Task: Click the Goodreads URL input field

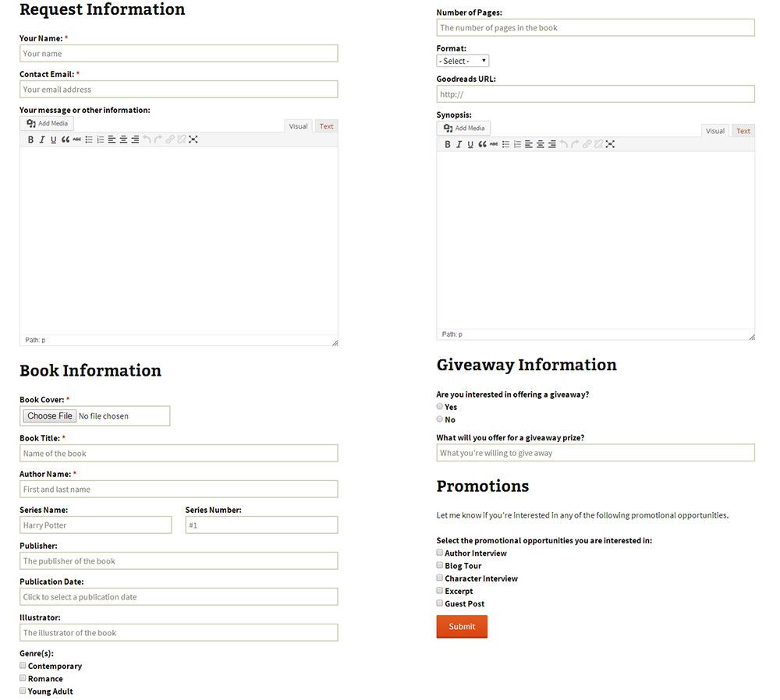Action: click(595, 94)
